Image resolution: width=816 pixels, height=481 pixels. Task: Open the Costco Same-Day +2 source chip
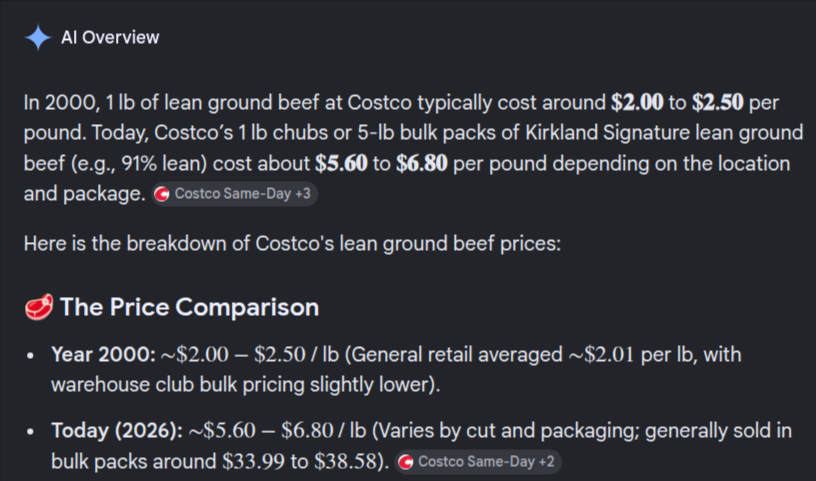tap(478, 462)
